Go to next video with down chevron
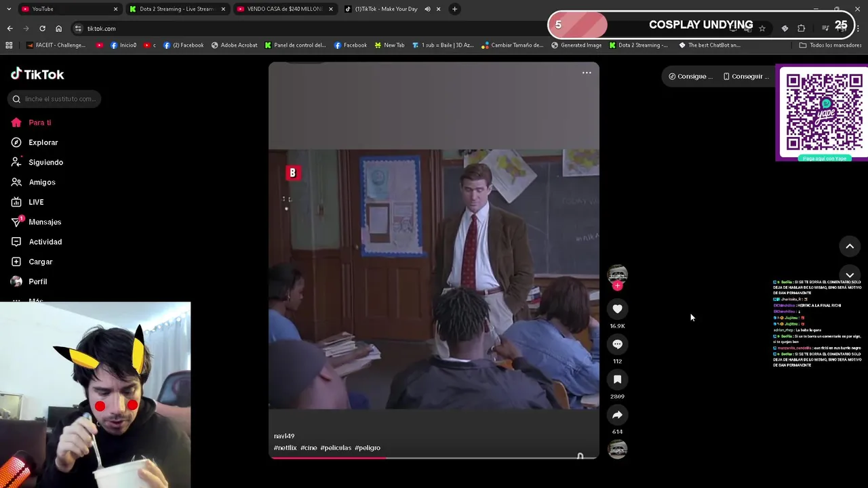Viewport: 868px width, 488px height. [850, 274]
